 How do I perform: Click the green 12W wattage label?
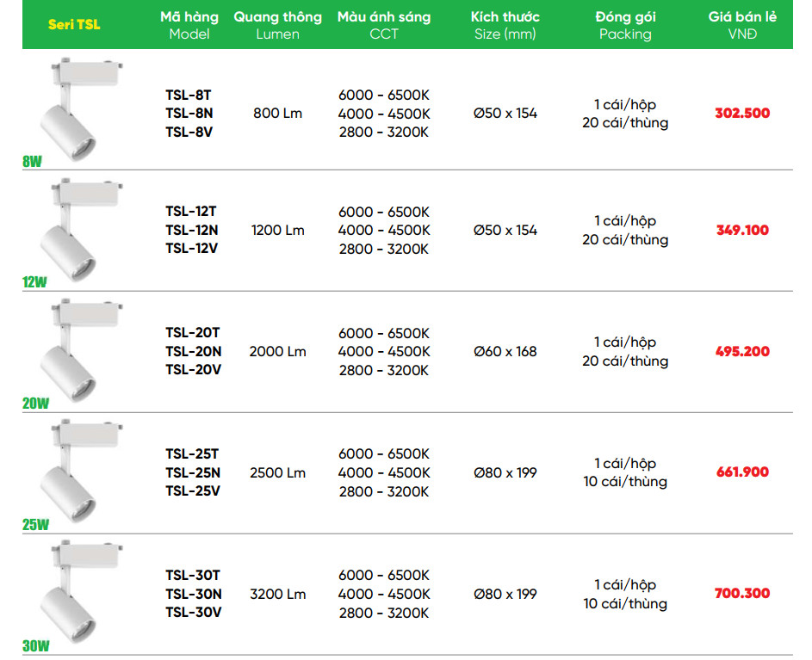pos(34,282)
